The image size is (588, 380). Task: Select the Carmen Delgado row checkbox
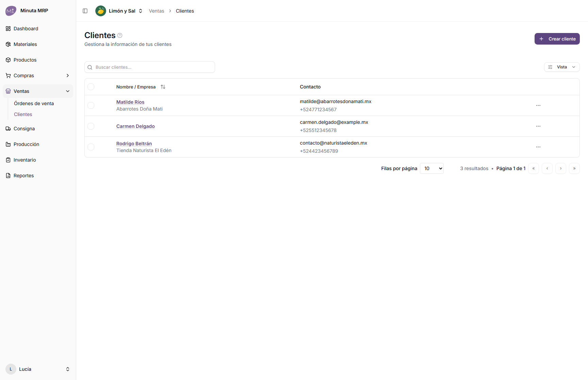[91, 126]
